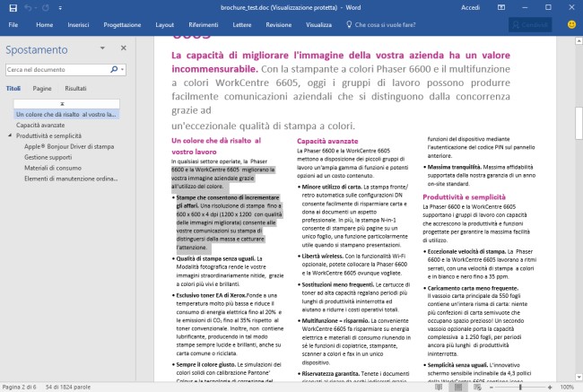This screenshot has height=392, width=583.
Task: Switch to the Risultati tab
Action: click(75, 89)
